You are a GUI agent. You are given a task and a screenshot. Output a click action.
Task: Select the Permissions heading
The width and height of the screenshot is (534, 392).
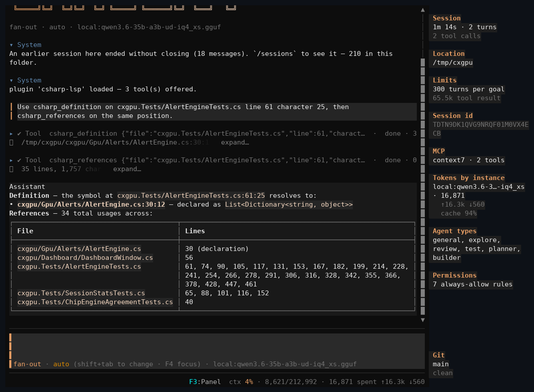coord(455,275)
